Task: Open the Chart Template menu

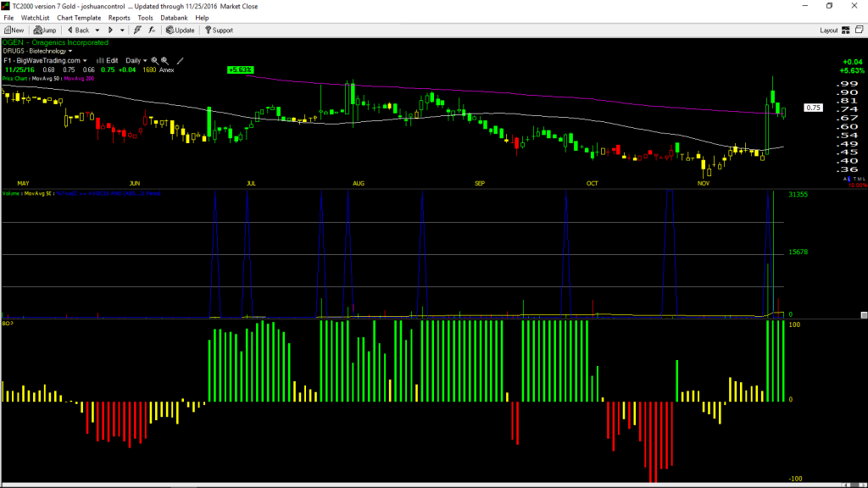Action: [79, 18]
